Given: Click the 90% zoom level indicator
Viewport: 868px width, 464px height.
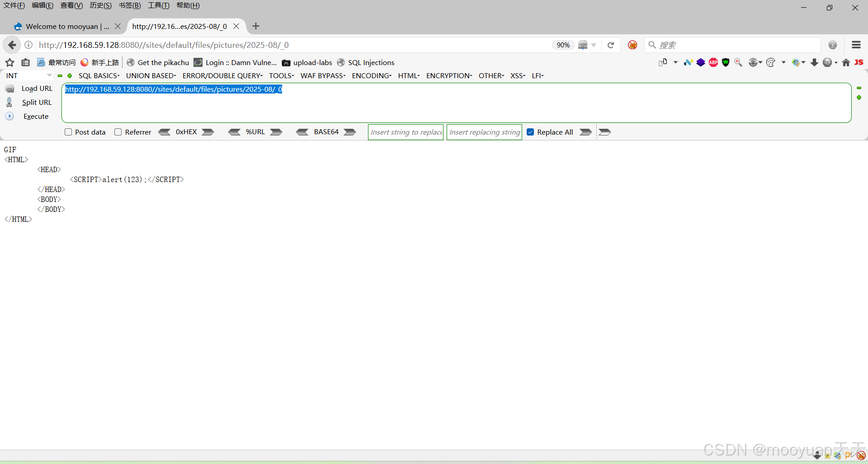Looking at the screenshot, I should click(563, 45).
